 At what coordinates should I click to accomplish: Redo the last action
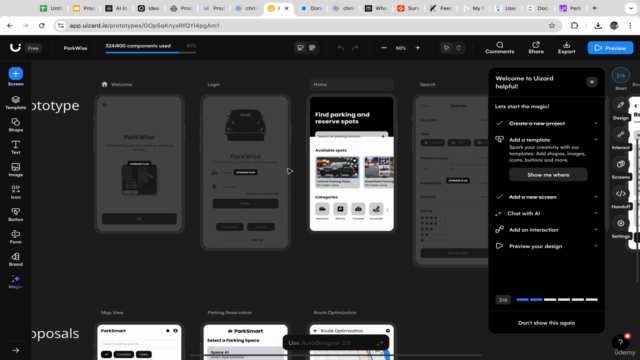click(x=355, y=48)
